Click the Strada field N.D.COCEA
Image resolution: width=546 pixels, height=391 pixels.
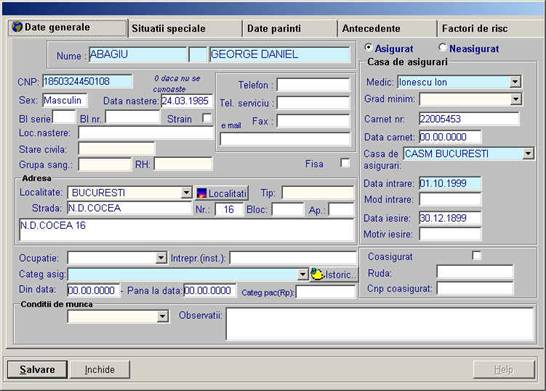click(130, 208)
